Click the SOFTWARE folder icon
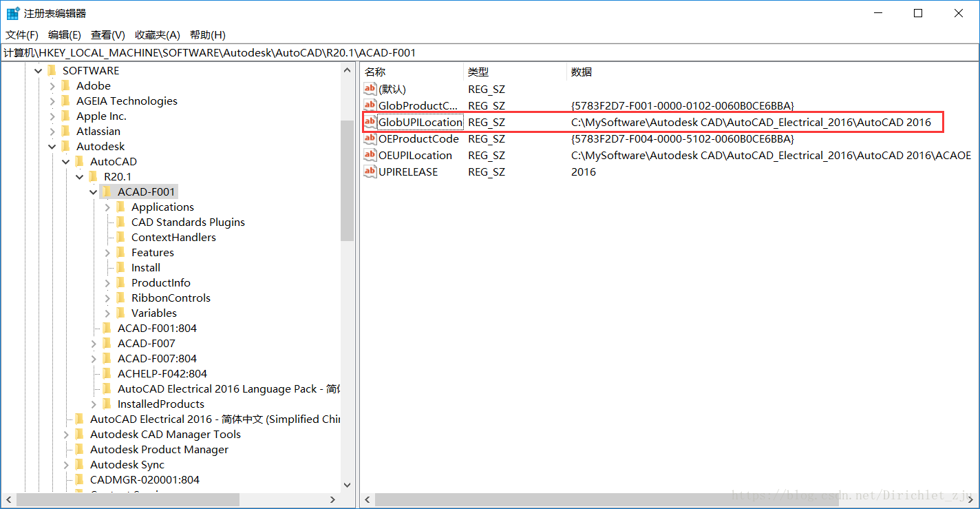 click(52, 70)
